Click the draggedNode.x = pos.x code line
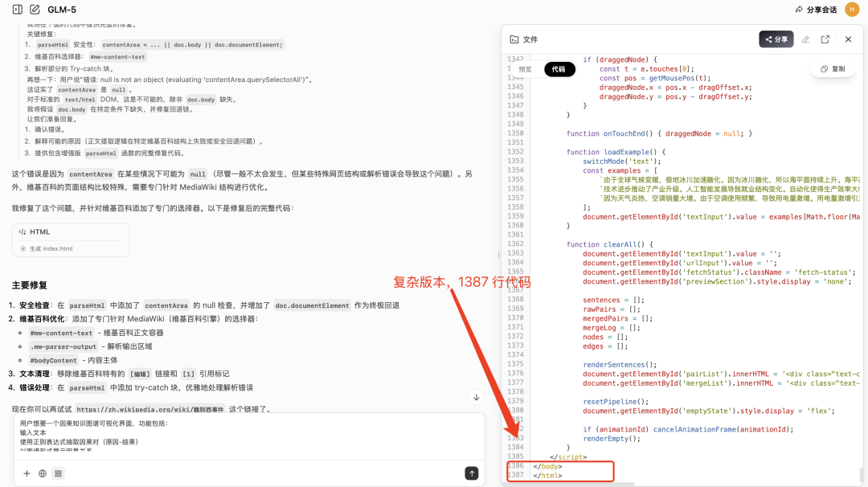868x487 pixels. pos(675,88)
